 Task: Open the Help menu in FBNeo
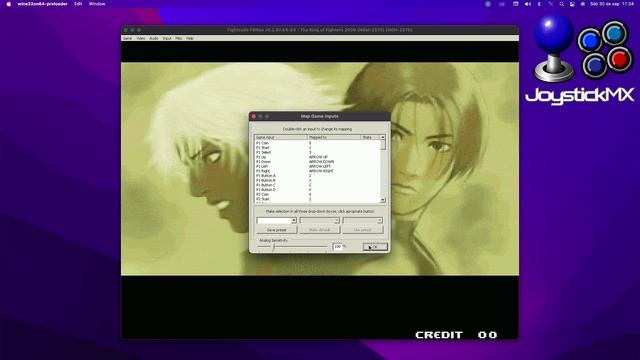(190, 38)
